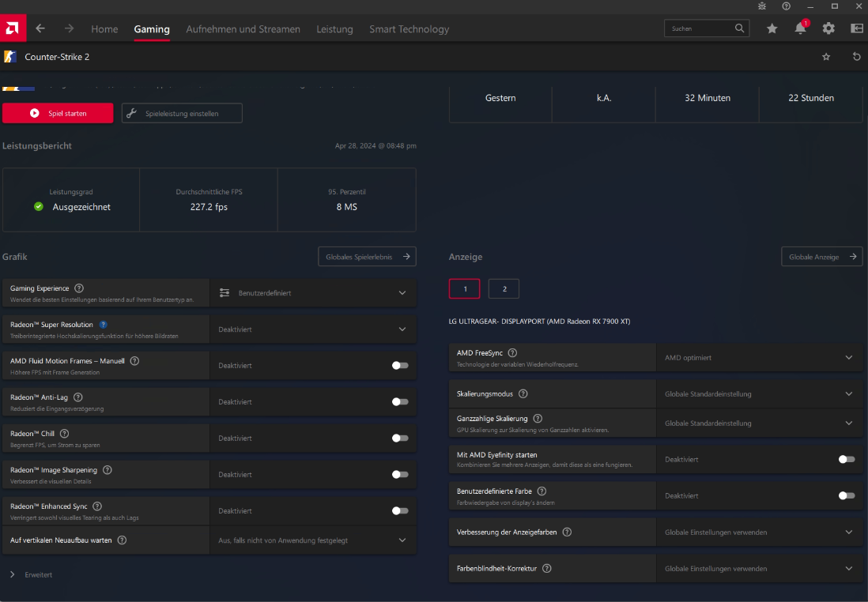
Task: Open Globale Anzeige button
Action: pos(821,257)
